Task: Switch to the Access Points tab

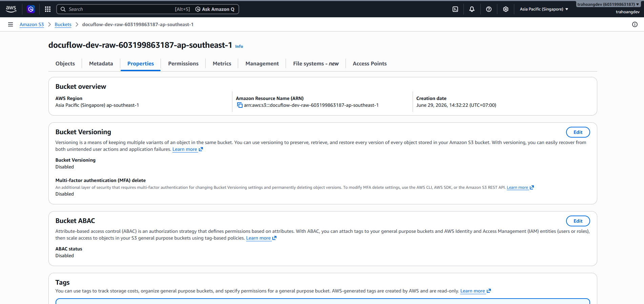Action: pyautogui.click(x=370, y=64)
